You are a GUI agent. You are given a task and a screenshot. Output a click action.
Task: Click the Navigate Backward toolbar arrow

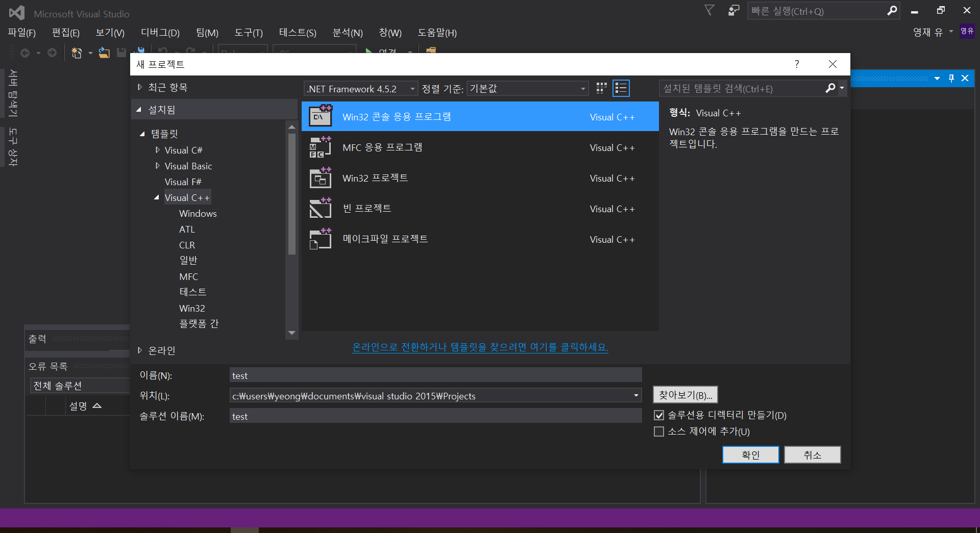point(25,53)
